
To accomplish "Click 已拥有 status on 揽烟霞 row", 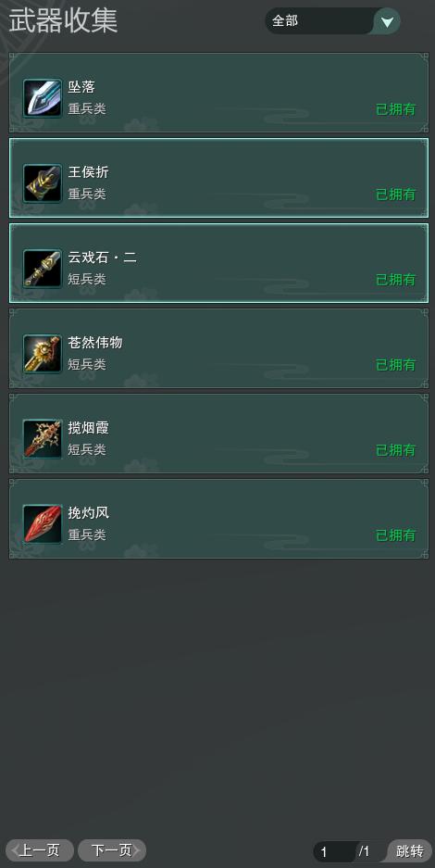I will (396, 450).
